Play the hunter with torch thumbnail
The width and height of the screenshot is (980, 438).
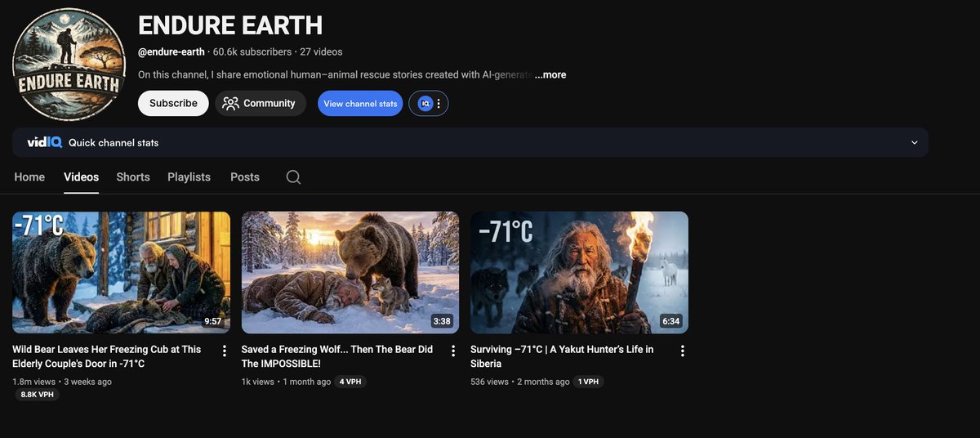click(x=579, y=273)
